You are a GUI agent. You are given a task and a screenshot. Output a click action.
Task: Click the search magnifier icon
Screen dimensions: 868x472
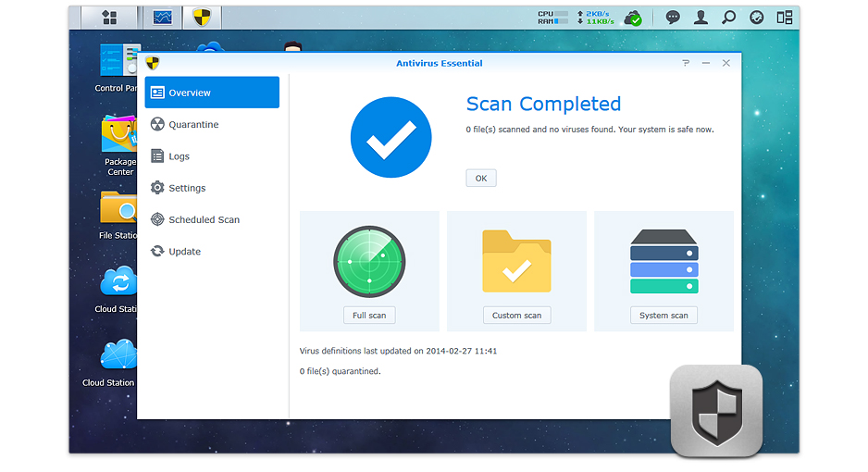click(728, 18)
